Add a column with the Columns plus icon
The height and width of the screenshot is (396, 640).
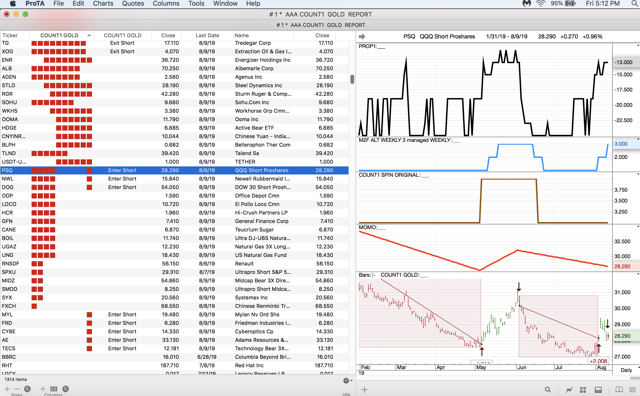[42, 389]
